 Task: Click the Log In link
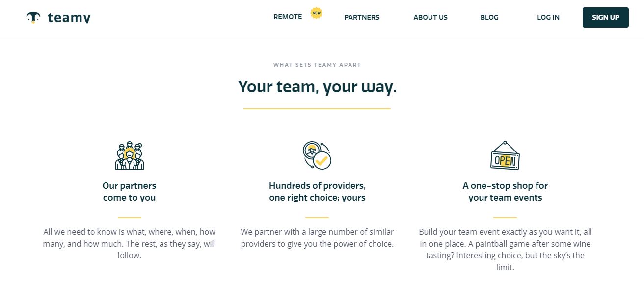click(548, 17)
